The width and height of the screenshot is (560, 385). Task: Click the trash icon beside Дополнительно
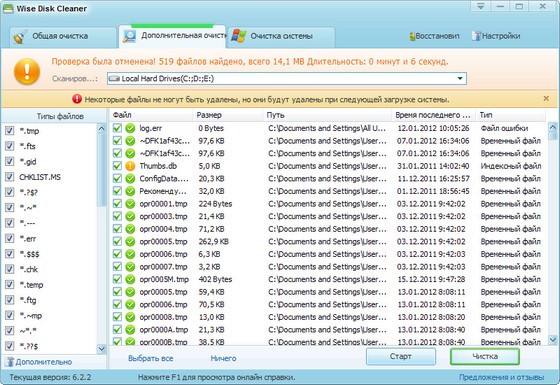coord(10,362)
